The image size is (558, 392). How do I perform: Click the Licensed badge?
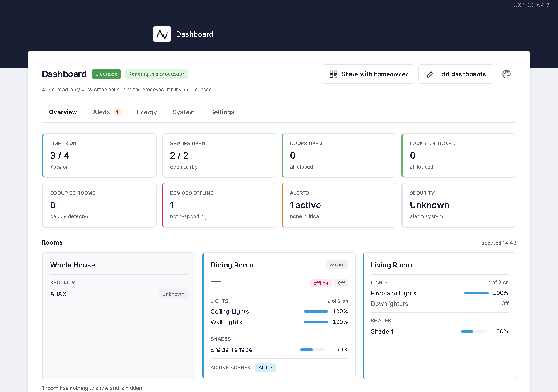pyautogui.click(x=106, y=74)
